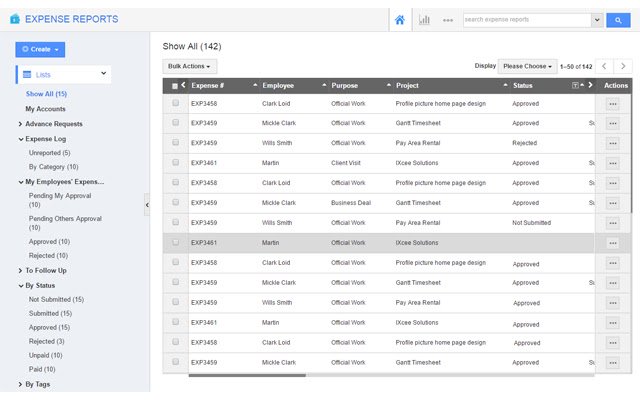Open Pending My Approval (10)

click(60, 200)
